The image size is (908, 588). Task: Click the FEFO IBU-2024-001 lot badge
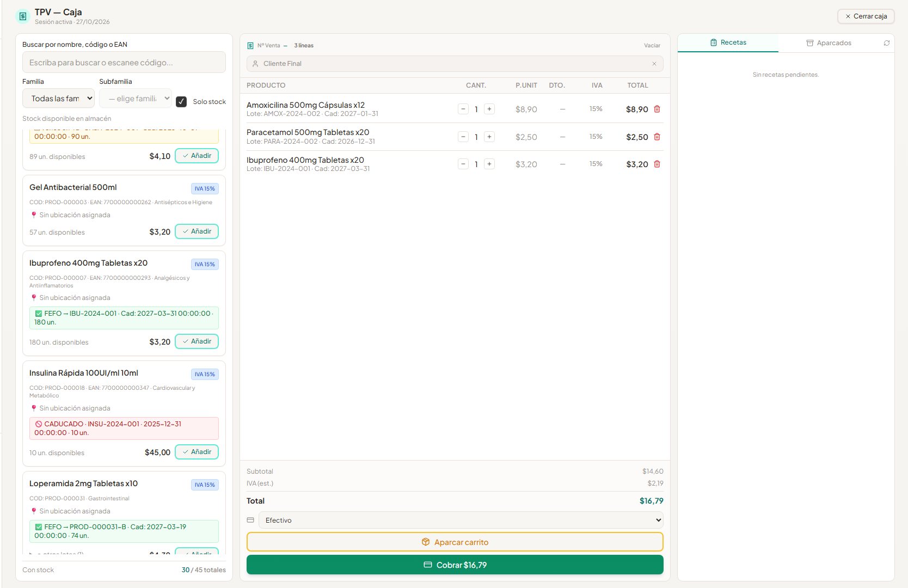pos(124,318)
